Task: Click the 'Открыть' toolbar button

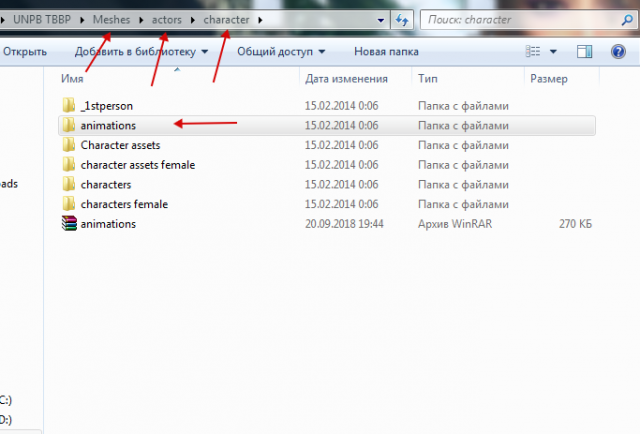Action: tap(26, 51)
